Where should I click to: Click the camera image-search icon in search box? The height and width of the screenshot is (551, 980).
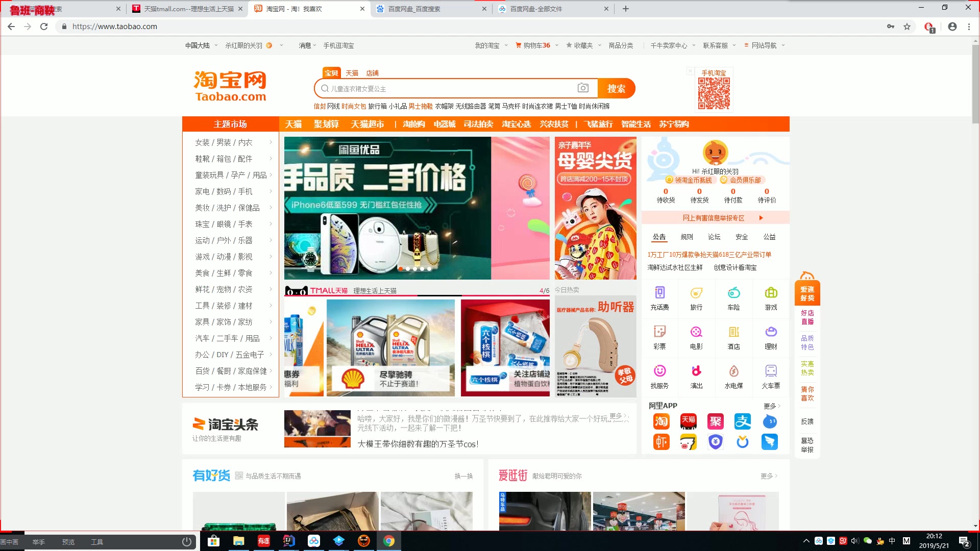583,88
